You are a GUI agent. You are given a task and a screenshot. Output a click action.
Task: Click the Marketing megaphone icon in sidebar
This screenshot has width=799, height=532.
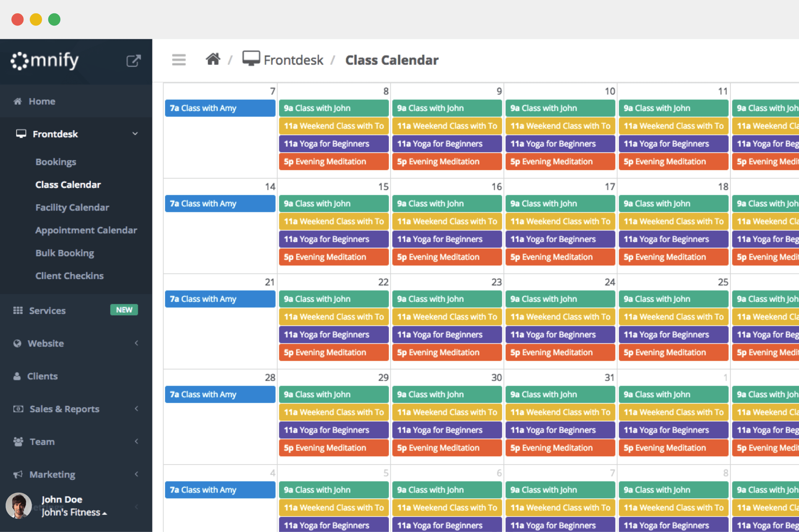18,474
